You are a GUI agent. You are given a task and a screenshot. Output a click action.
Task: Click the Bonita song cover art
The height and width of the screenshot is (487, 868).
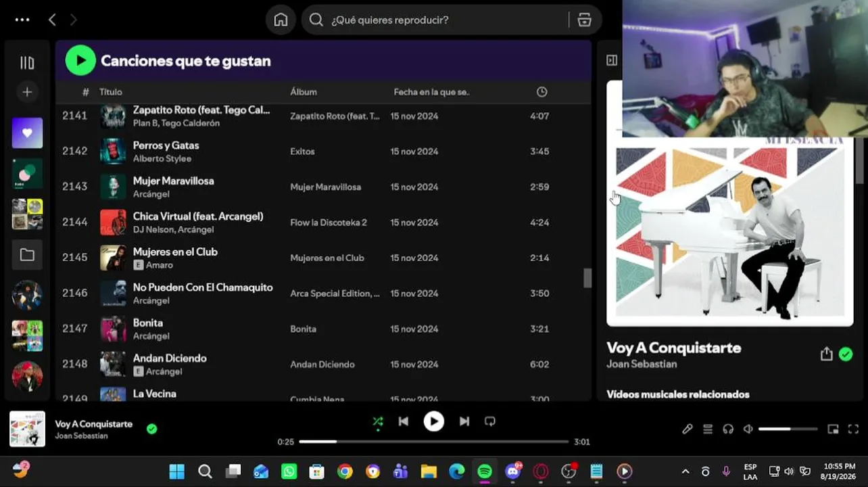pyautogui.click(x=113, y=329)
